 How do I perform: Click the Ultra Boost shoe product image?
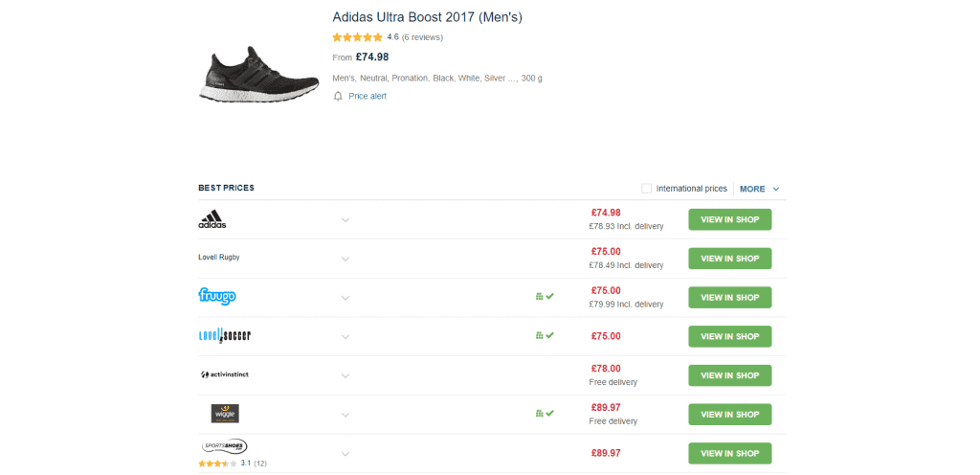259,75
